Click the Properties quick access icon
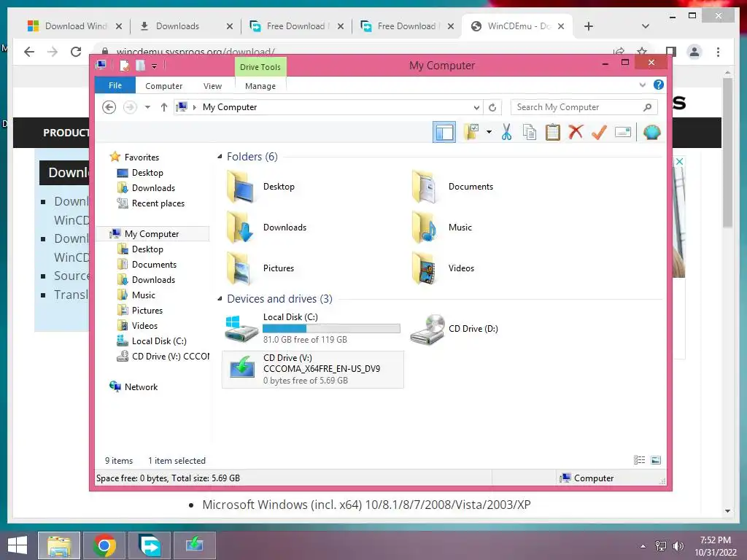This screenshot has width=747, height=560. point(124,66)
